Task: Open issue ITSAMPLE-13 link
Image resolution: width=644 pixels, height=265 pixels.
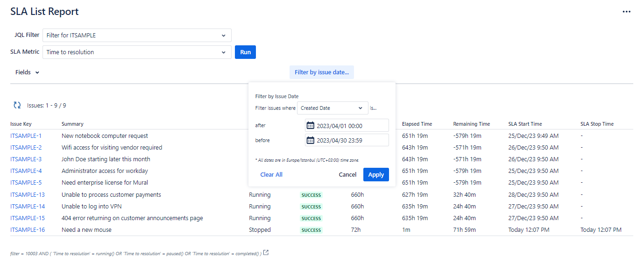Action: point(28,195)
